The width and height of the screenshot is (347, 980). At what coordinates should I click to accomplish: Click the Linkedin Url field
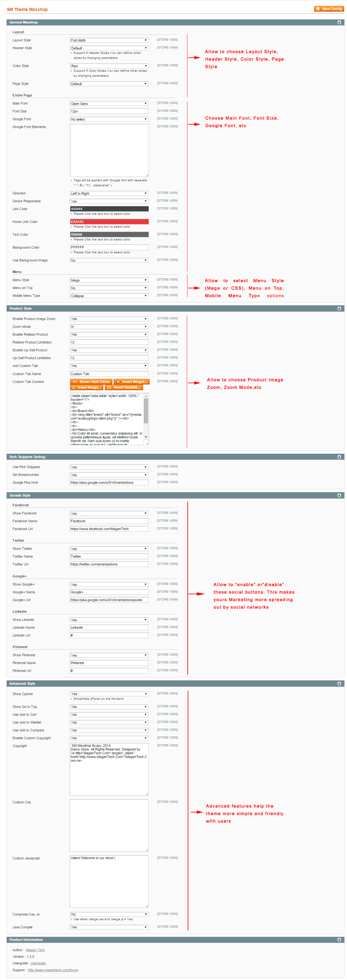pyautogui.click(x=109, y=636)
